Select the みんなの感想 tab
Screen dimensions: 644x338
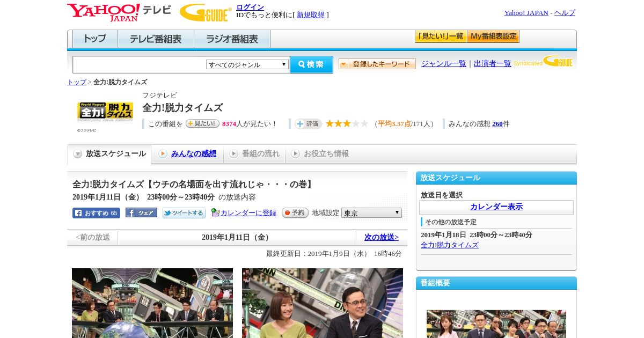187,154
